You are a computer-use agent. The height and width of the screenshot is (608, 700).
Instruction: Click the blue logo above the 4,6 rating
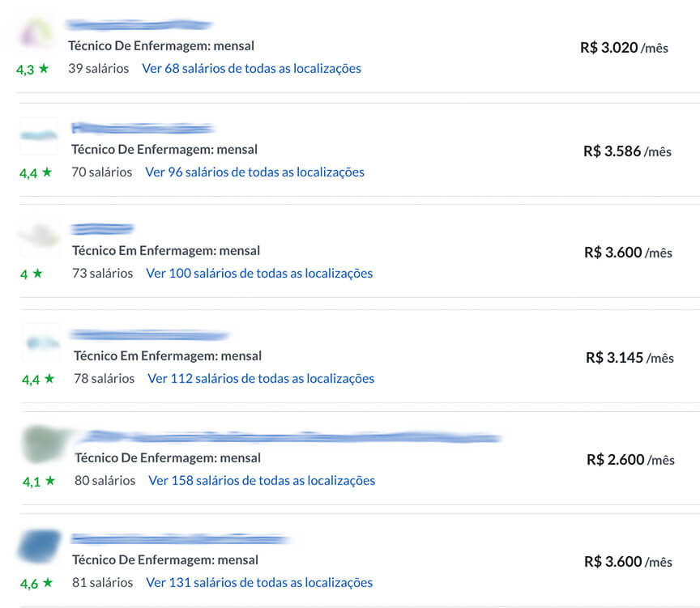pos(41,546)
